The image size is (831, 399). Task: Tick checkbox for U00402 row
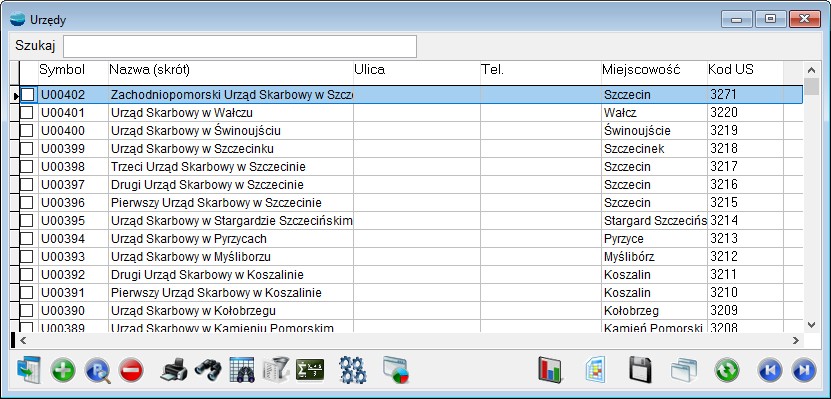tap(27, 95)
